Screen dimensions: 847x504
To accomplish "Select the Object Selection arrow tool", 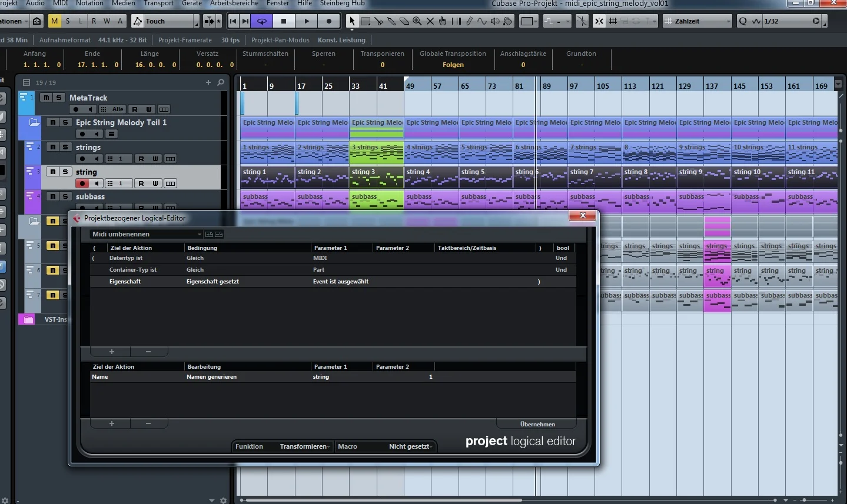I will (352, 21).
